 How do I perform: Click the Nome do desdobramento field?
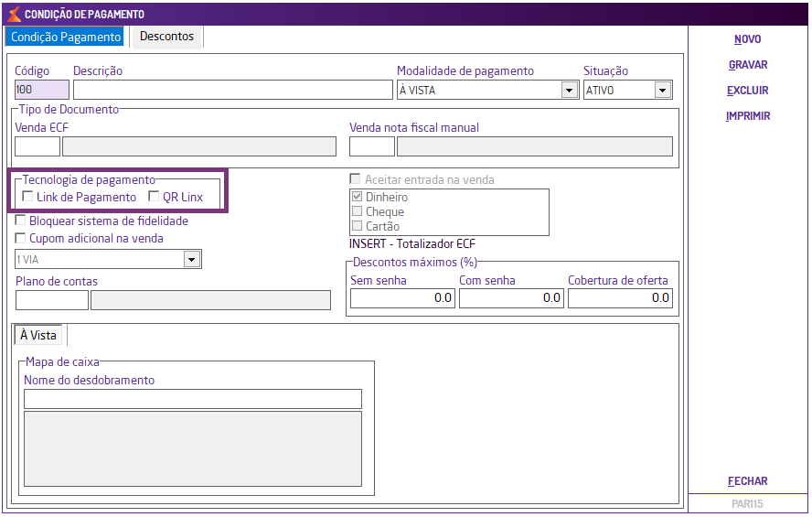tap(193, 399)
